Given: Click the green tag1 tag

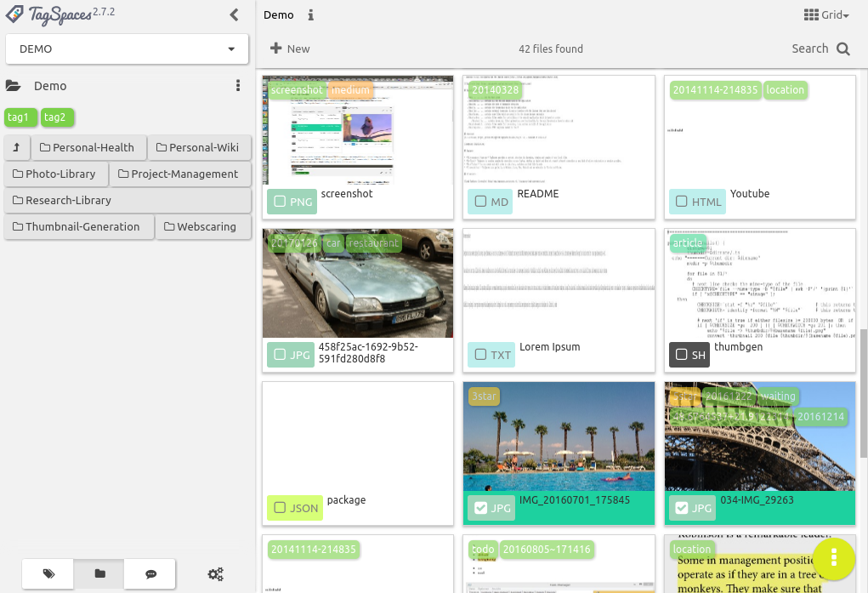Looking at the screenshot, I should tap(19, 117).
